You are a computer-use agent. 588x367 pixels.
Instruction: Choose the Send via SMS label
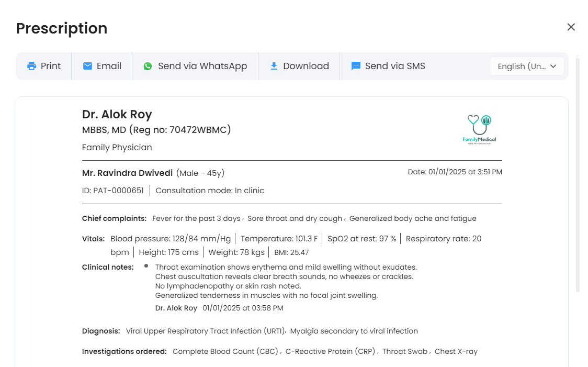(395, 66)
